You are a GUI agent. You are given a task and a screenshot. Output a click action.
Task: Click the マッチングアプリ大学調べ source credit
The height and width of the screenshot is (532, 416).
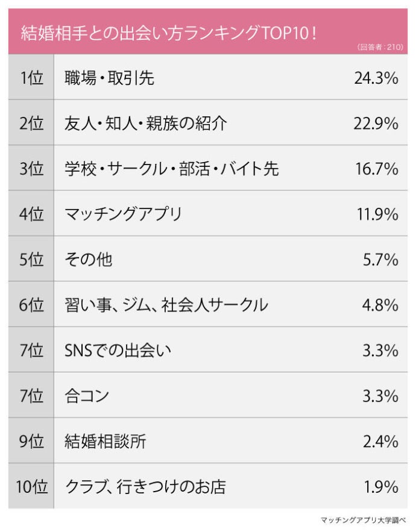pyautogui.click(x=364, y=519)
